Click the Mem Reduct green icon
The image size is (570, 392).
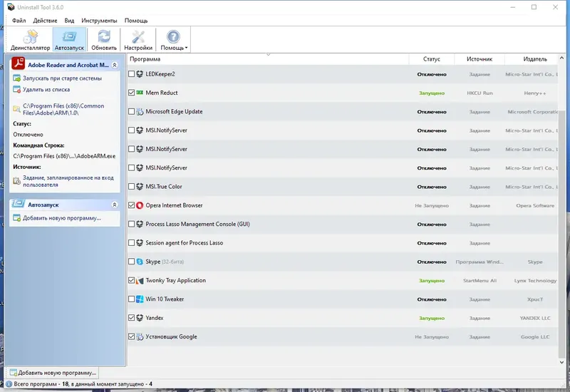click(x=140, y=93)
